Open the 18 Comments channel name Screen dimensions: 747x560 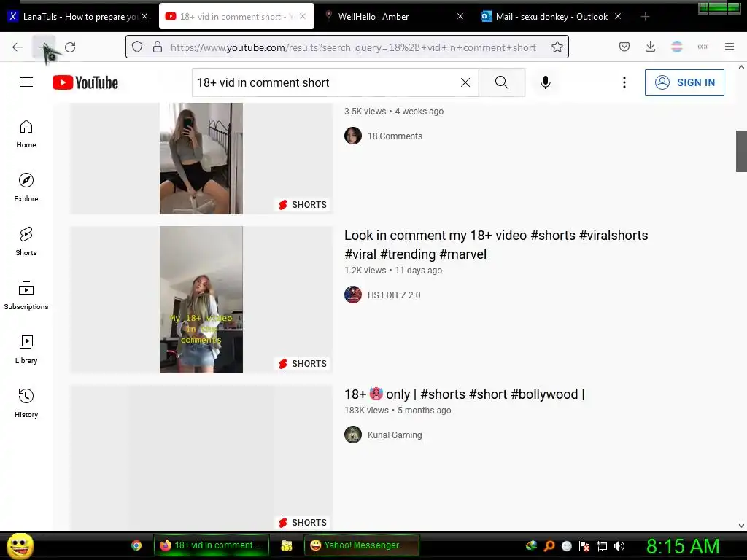pos(395,136)
